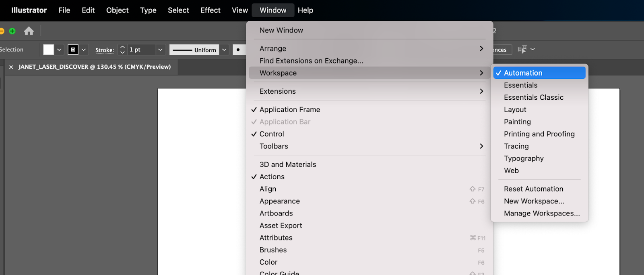Click the 1 pt stroke weight field
The width and height of the screenshot is (644, 275).
(x=141, y=49)
